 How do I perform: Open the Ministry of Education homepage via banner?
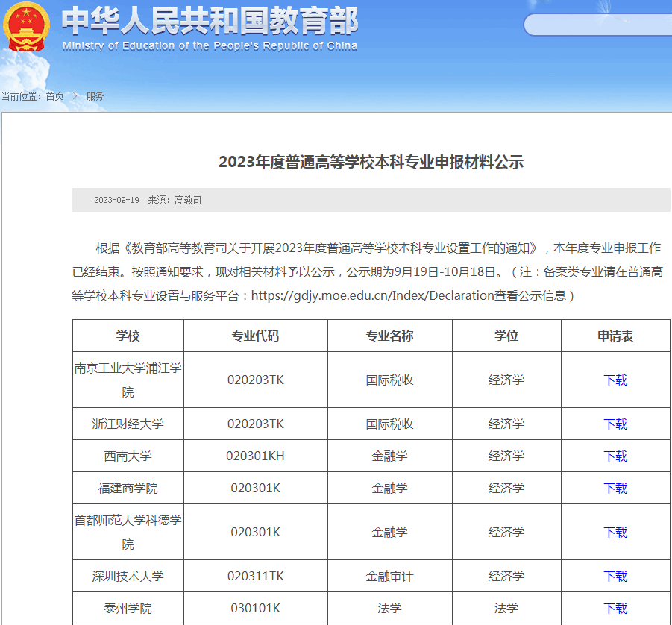[x=213, y=24]
